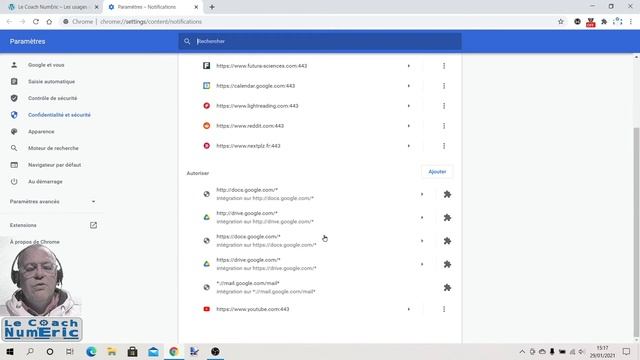Screen dimensions: 640x360
Task: Expand site details for future-sciences.com
Action: [x=409, y=66]
